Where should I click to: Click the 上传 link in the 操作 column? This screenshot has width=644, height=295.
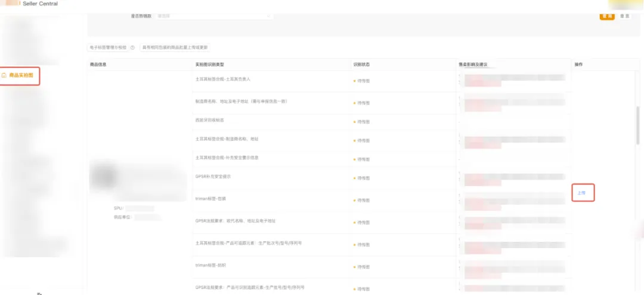581,192
